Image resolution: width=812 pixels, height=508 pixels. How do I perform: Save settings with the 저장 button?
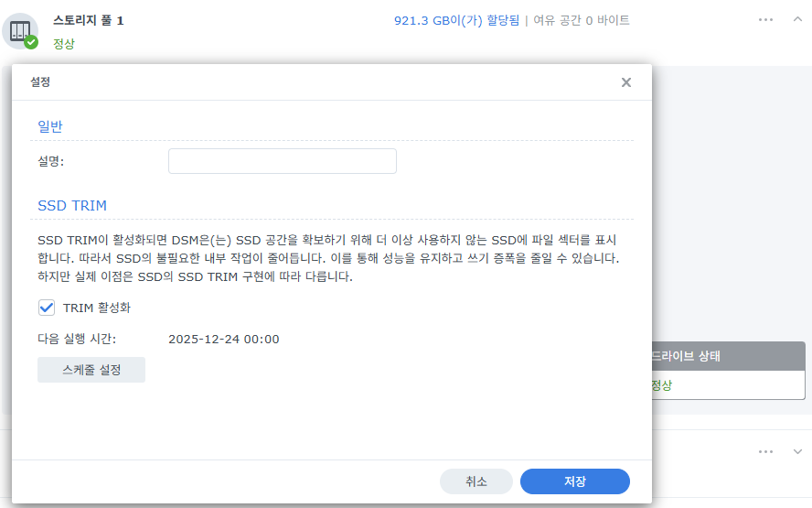point(575,481)
